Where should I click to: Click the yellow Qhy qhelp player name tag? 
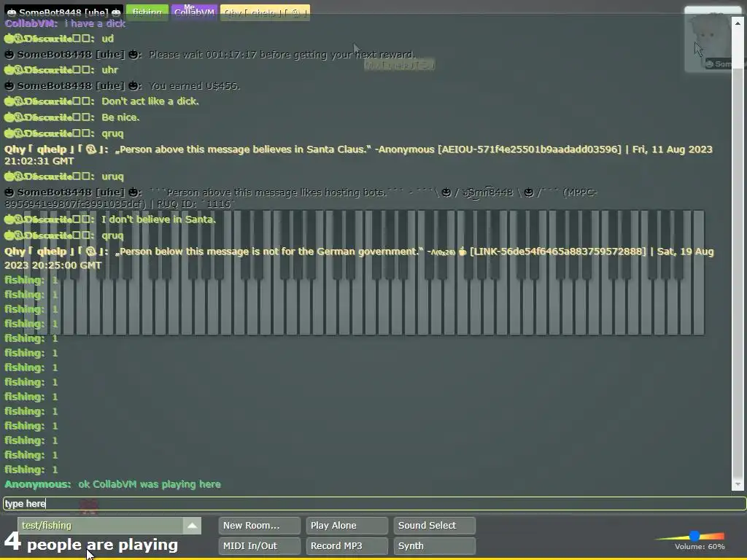266,12
